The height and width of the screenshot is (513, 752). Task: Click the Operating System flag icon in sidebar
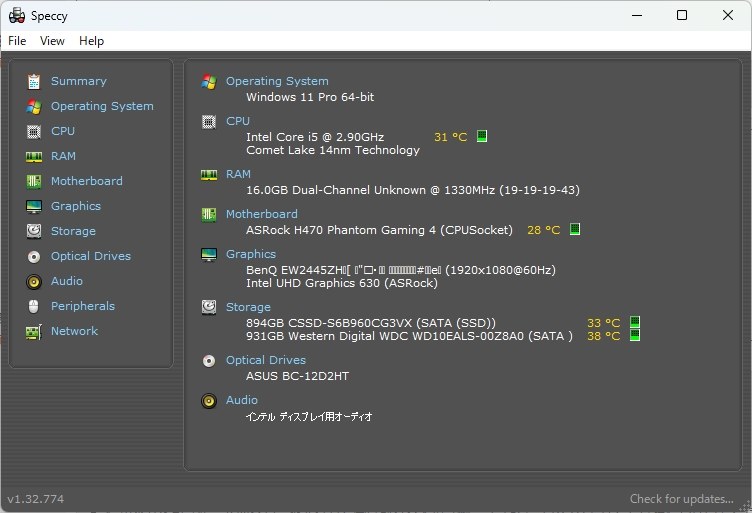34,106
